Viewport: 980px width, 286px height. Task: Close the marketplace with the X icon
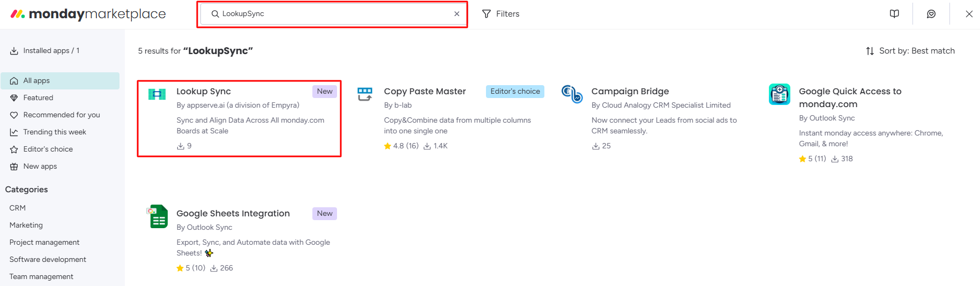969,14
